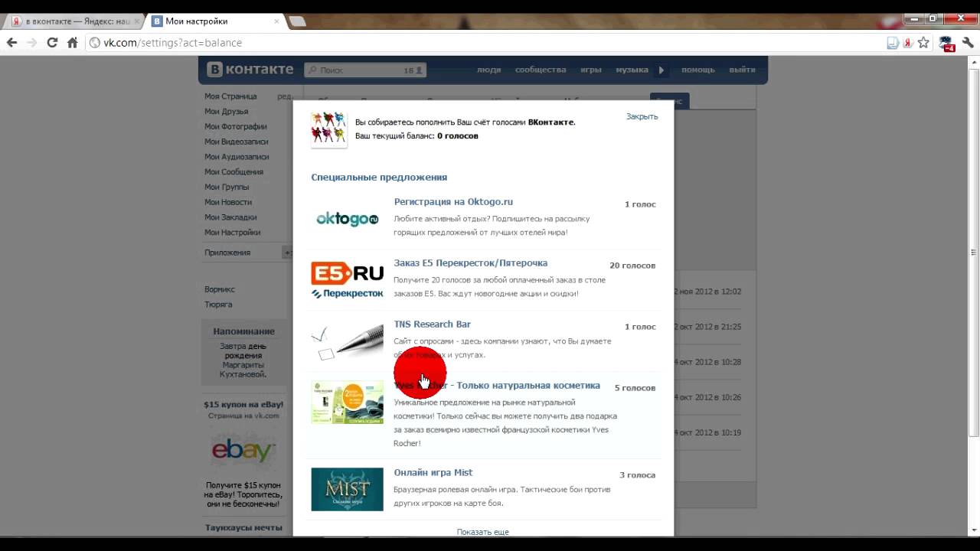Click Таунхаусы мечты ad title
The height and width of the screenshot is (551, 980).
pyautogui.click(x=243, y=527)
